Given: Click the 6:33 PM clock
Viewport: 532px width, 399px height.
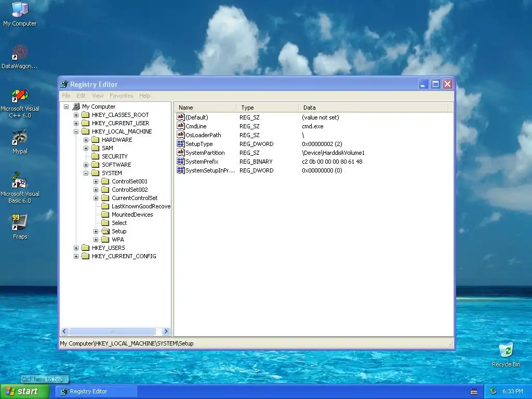Looking at the screenshot, I should [x=512, y=391].
